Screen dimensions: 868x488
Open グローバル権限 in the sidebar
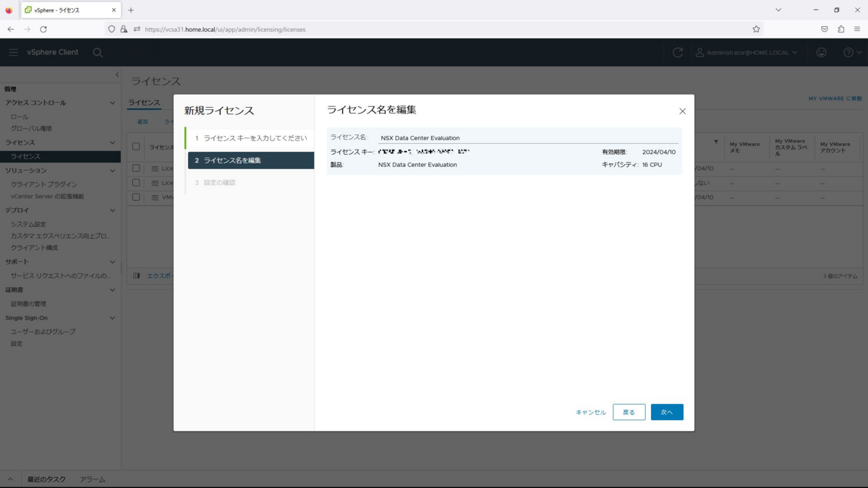(31, 129)
